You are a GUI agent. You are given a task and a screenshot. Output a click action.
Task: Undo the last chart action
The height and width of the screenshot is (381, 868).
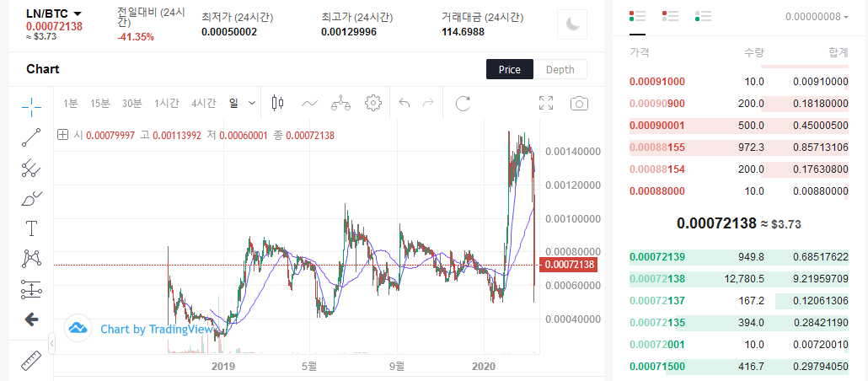[405, 103]
